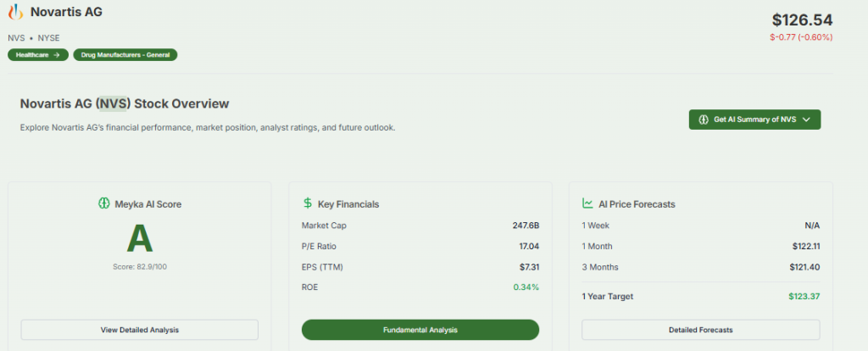
Task: Click the $126.54 stock price
Action: 801,19
